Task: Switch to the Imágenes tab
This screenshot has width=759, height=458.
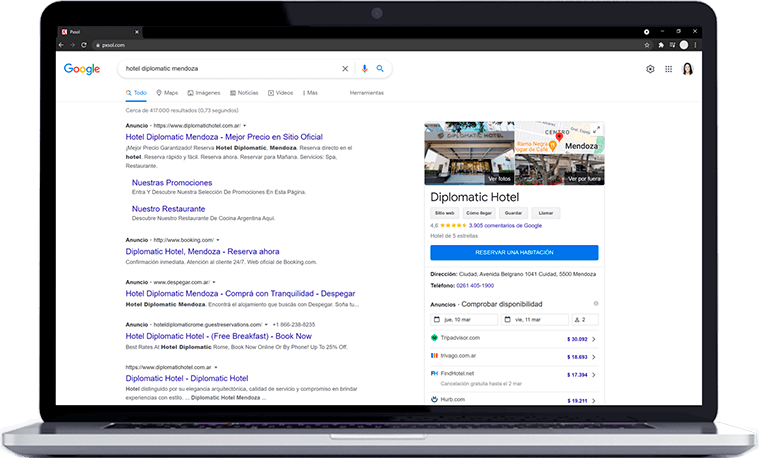Action: (204, 92)
